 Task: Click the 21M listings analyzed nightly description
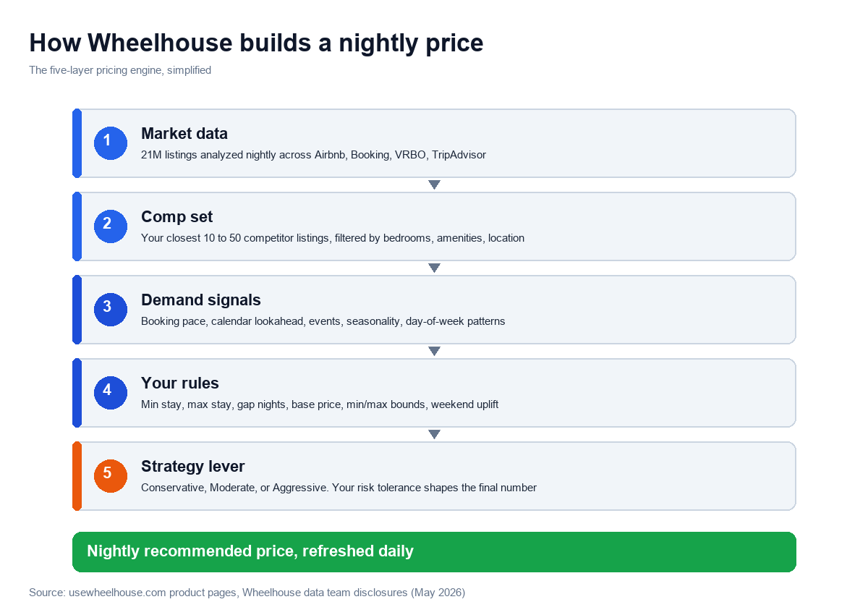[313, 155]
